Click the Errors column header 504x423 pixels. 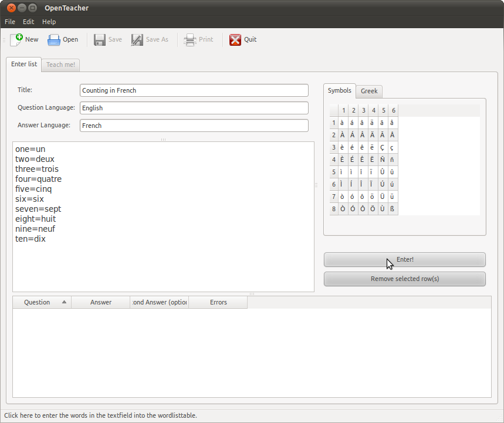pos(218,302)
